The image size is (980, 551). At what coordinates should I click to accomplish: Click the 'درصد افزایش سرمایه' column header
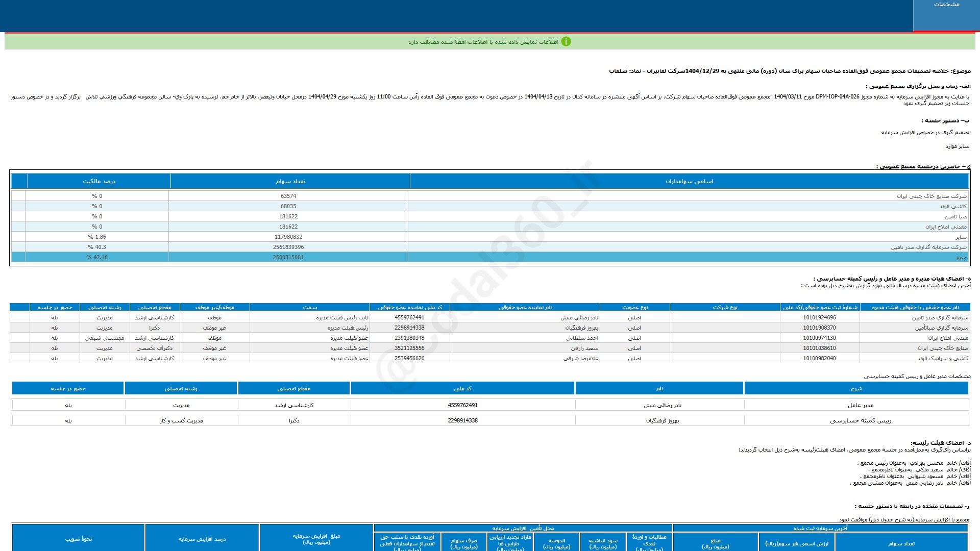pos(202,539)
